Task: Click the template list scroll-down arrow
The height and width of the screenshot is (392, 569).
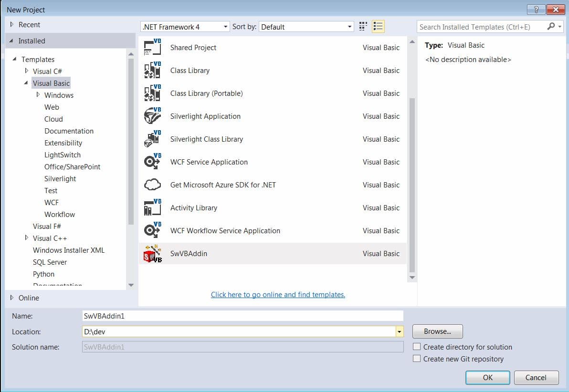Action: coord(412,278)
